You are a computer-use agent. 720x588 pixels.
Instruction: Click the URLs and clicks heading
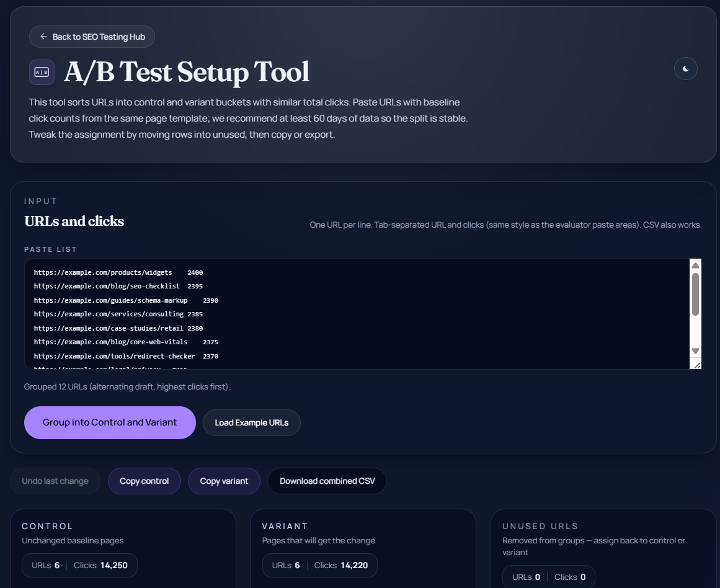pyautogui.click(x=74, y=221)
